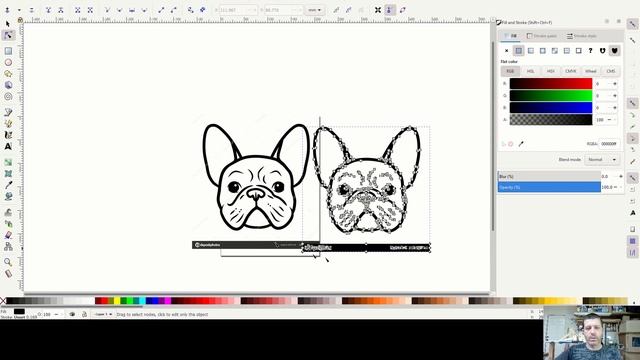Switch to the Stroke style tab
Screen dimensions: 640x360
(x=582, y=36)
